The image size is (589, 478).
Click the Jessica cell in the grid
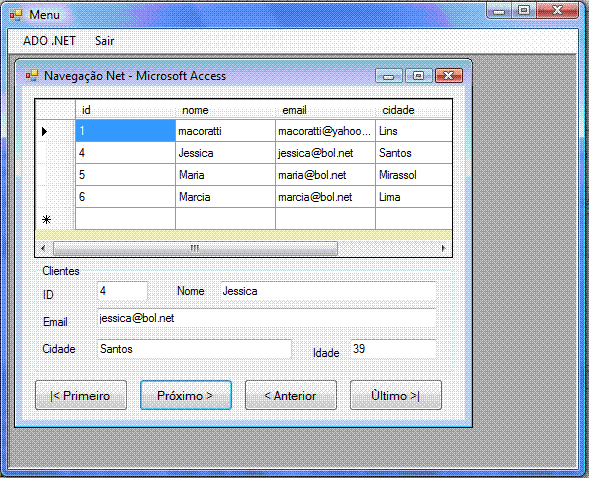[x=225, y=153]
